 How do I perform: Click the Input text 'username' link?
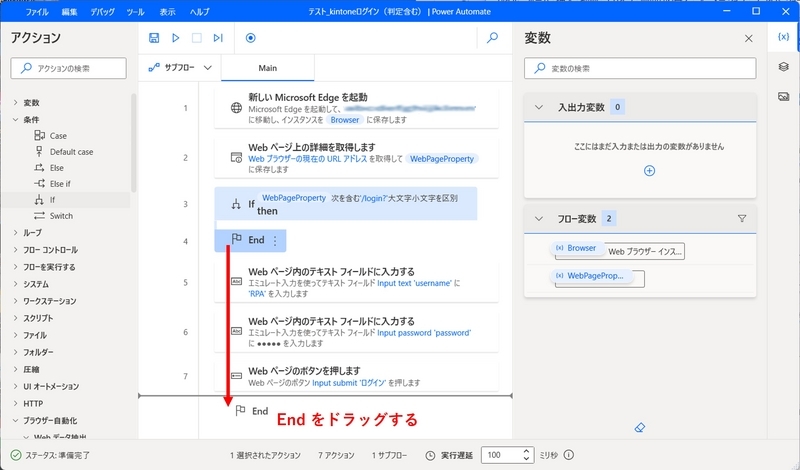(x=414, y=283)
